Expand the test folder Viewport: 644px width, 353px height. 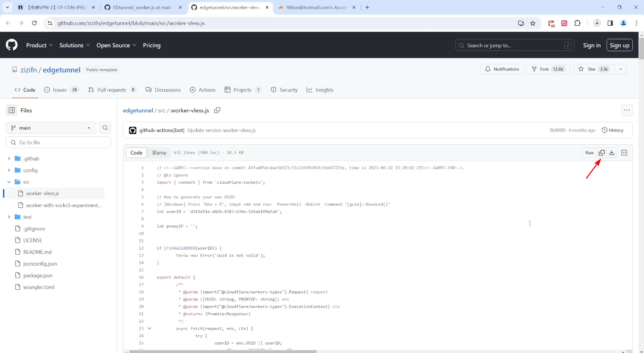pos(9,217)
